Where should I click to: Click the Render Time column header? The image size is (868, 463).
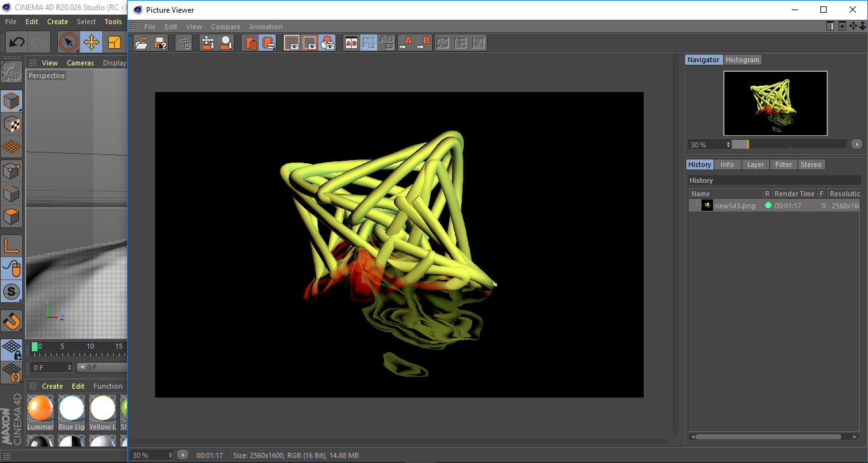(794, 194)
